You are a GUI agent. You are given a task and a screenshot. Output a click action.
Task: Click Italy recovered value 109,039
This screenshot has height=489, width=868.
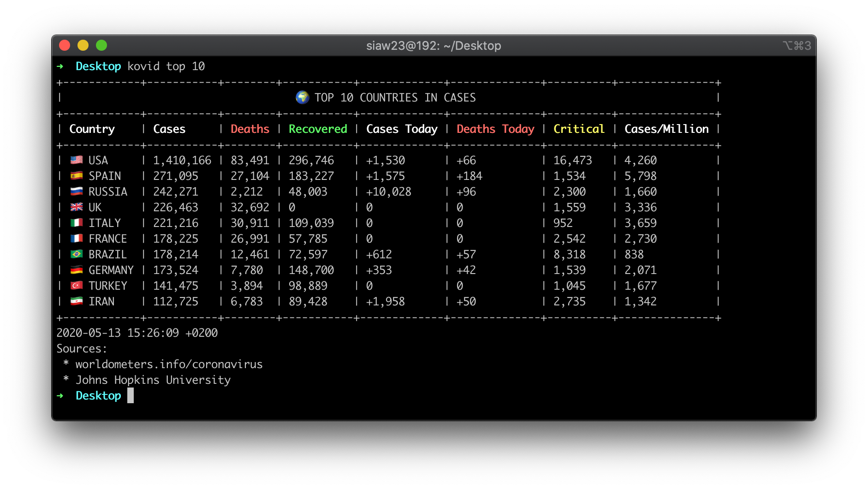coord(311,223)
